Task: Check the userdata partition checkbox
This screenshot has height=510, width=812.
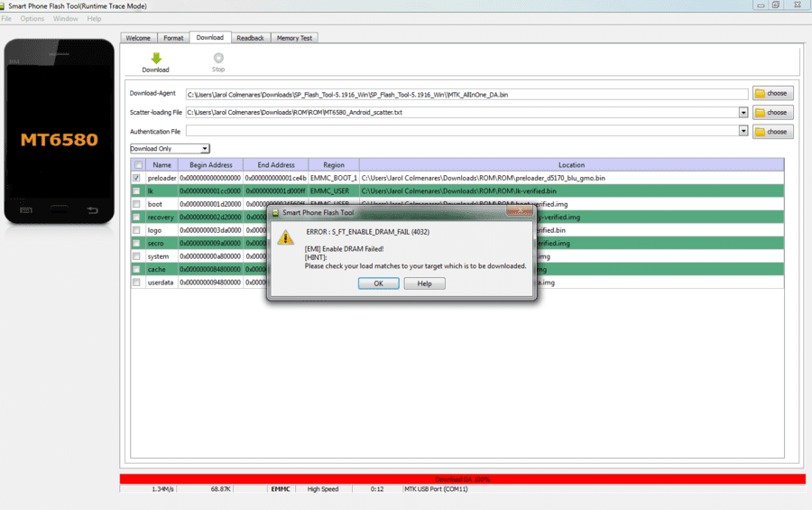Action: click(x=136, y=283)
